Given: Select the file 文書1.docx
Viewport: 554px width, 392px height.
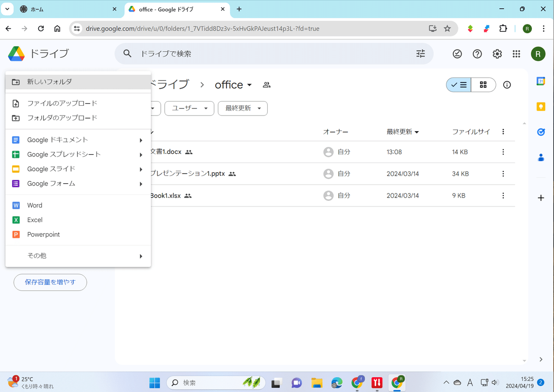Looking at the screenshot, I should [x=165, y=152].
